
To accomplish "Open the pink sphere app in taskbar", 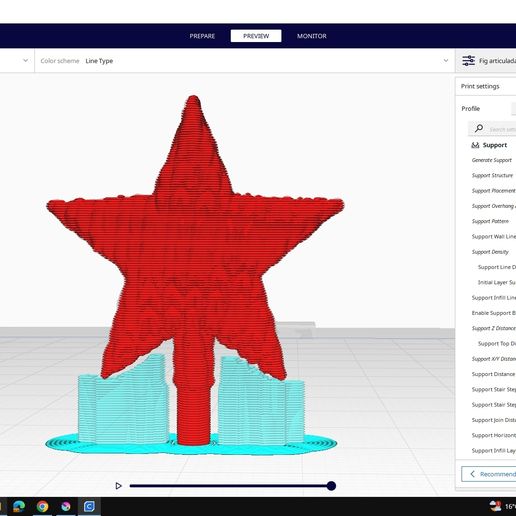I will [66, 506].
